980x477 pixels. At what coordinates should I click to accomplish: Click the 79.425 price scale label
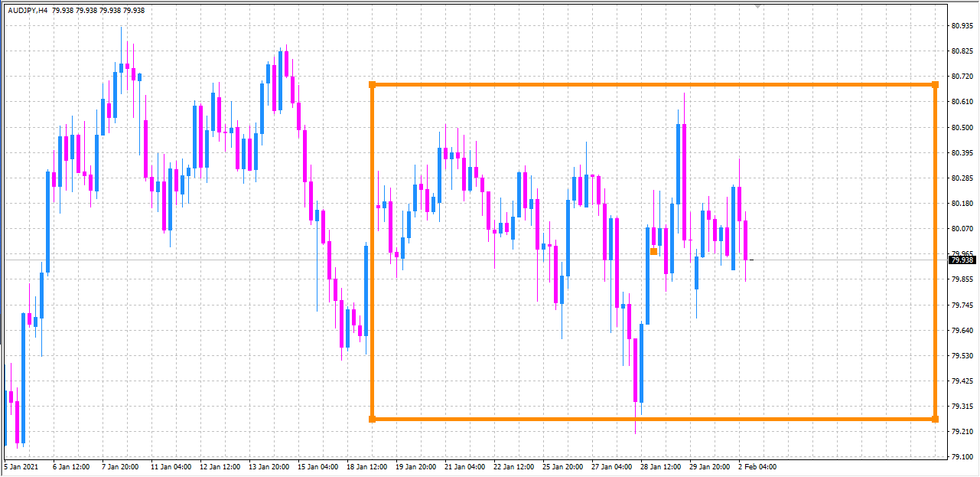[962, 381]
